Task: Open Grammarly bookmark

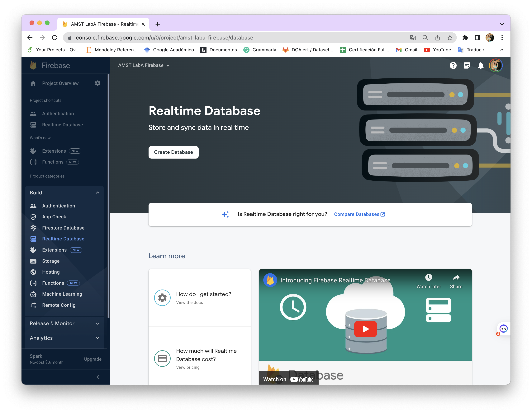Action: (260, 50)
